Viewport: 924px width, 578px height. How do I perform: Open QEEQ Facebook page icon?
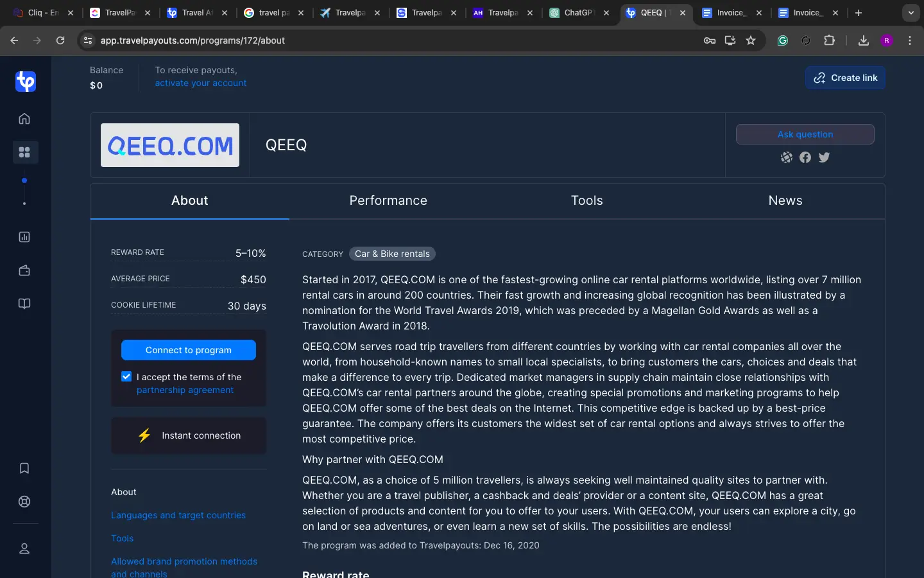(805, 157)
